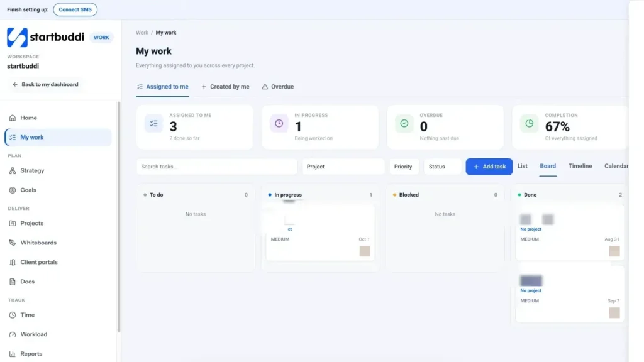Open Home in the sidebar
Image resolution: width=644 pixels, height=362 pixels.
pos(58,118)
